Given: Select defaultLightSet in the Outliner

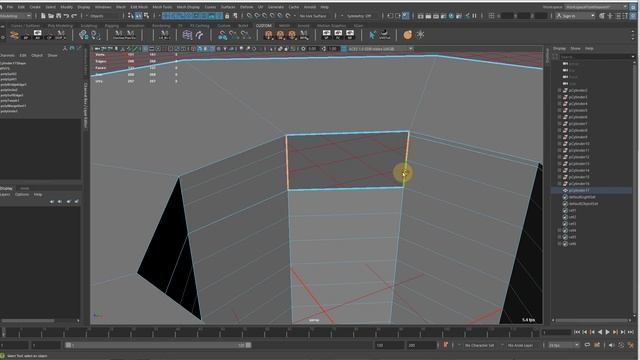Looking at the screenshot, I should click(582, 197).
